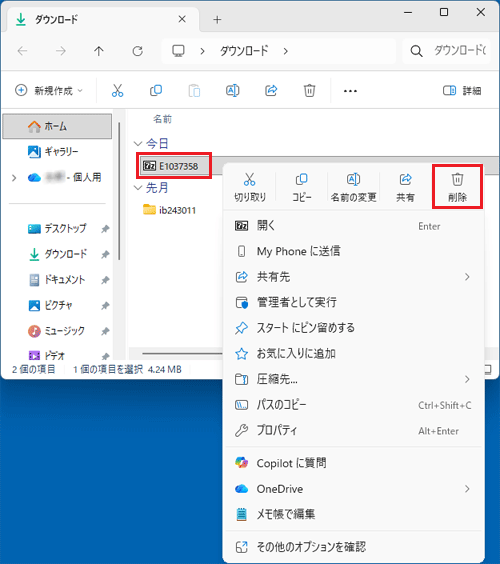Select パスのコピー
Viewport: 500px width, 564px height.
point(353,405)
